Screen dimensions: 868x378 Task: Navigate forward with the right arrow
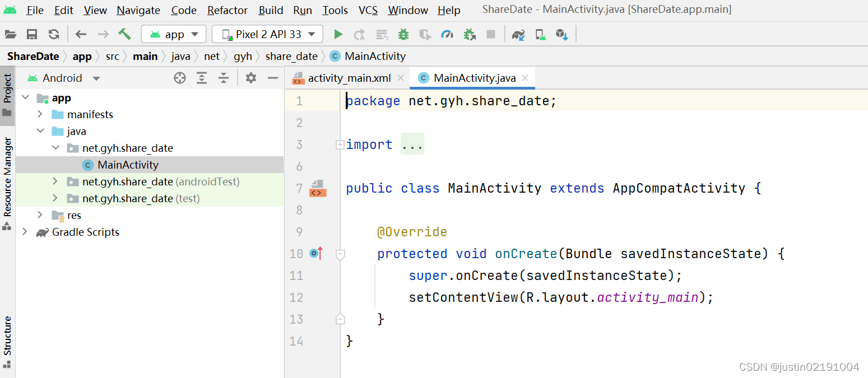click(x=103, y=34)
